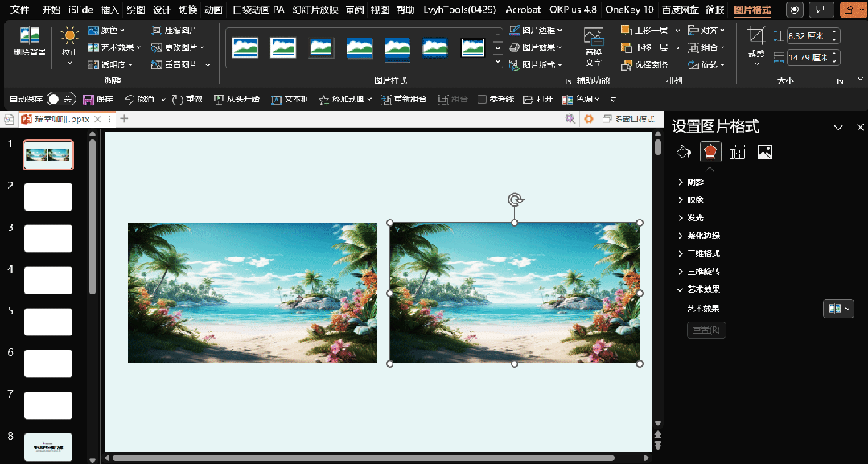Click the orange gear icon beside multi-window mode
868x464 pixels.
[589, 119]
